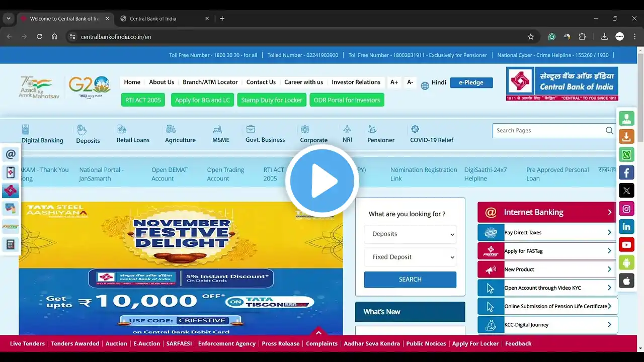Click the Android app icon

pos(626,262)
